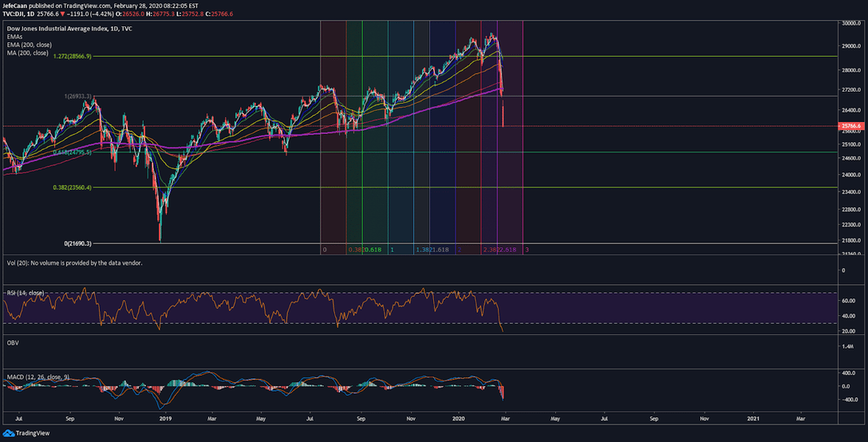Click the 2020 time axis label
The image size is (868, 442).
[459, 420]
